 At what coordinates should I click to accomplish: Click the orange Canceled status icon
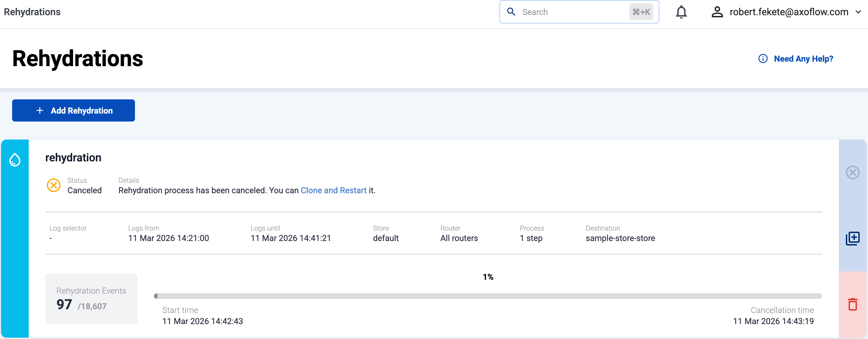[x=54, y=185]
